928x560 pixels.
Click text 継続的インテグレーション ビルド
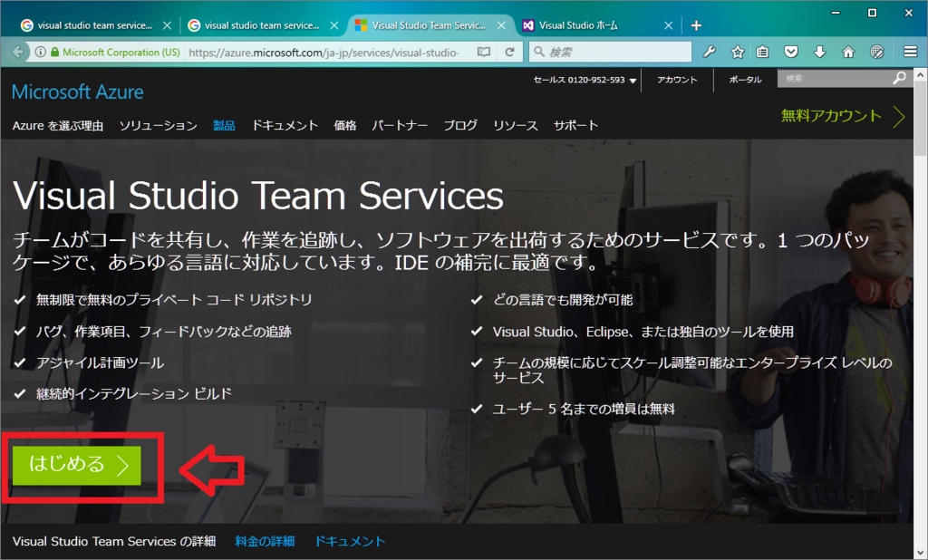pyautogui.click(x=134, y=393)
